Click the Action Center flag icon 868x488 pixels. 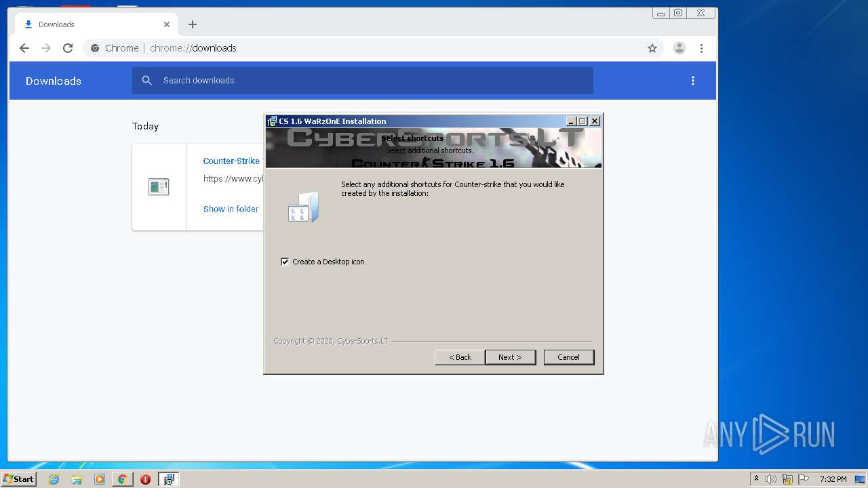point(804,479)
